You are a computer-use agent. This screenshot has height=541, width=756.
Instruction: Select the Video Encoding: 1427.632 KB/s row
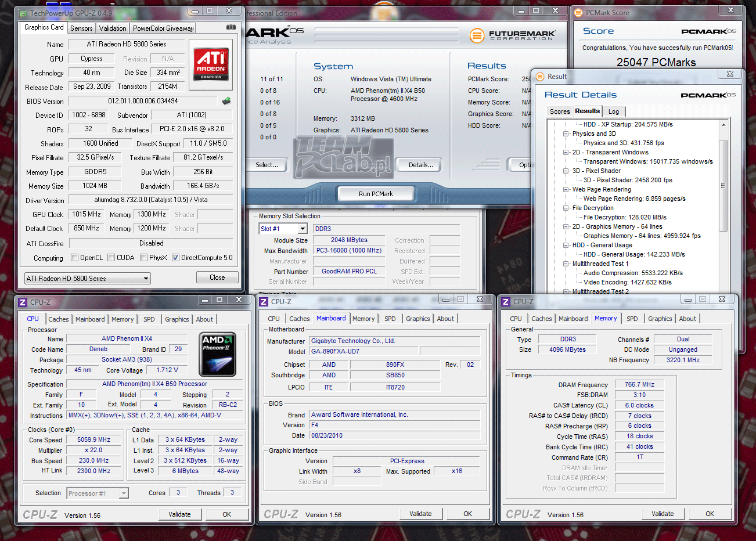coord(627,282)
